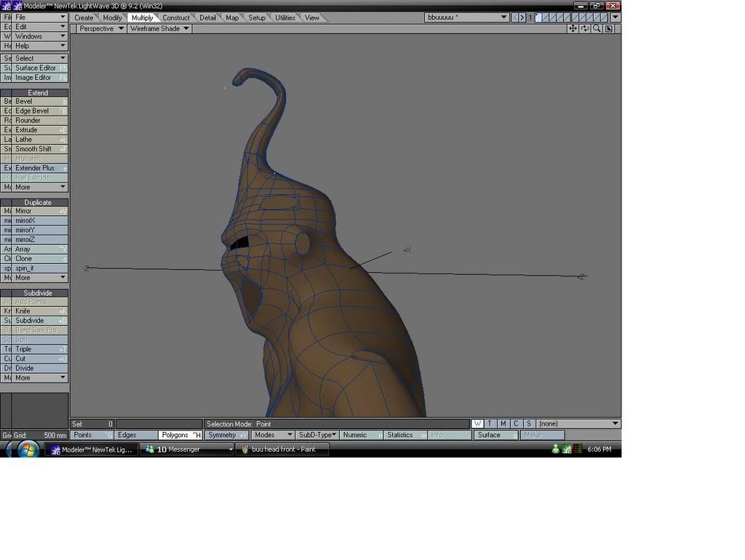Open the bbuuuuu object selector dropdown
This screenshot has height=560, width=745.
click(x=466, y=17)
